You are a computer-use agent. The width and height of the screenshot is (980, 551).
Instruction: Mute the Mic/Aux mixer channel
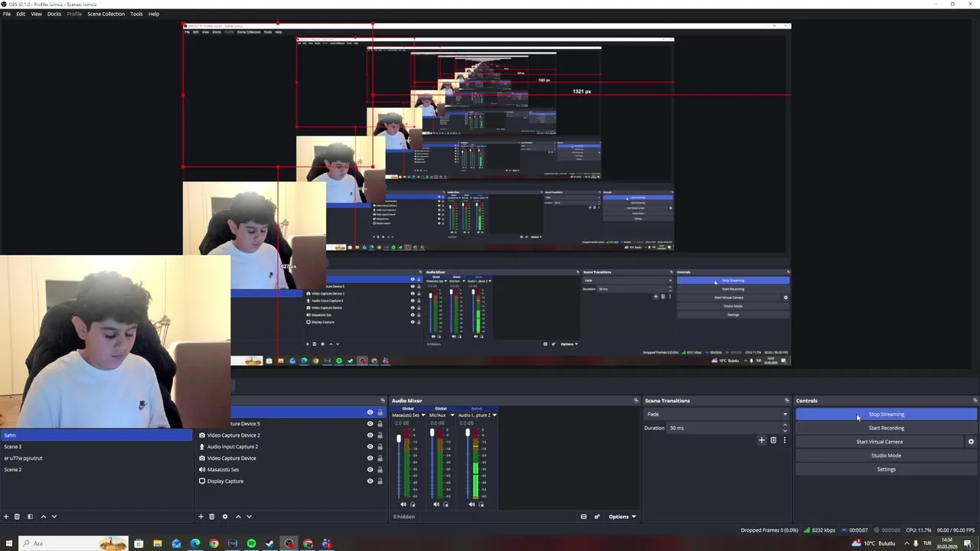[436, 504]
